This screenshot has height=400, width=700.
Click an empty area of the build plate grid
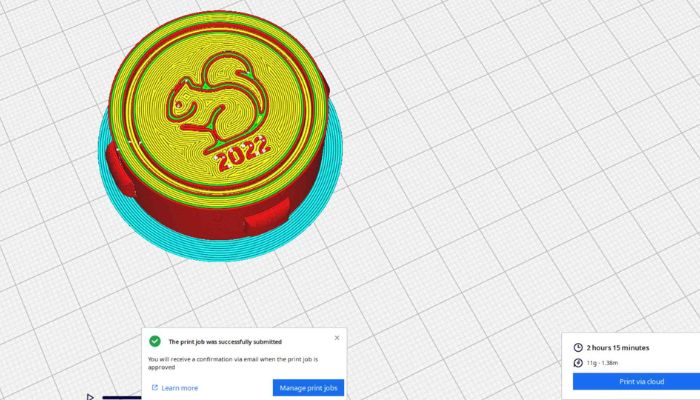click(x=491, y=179)
